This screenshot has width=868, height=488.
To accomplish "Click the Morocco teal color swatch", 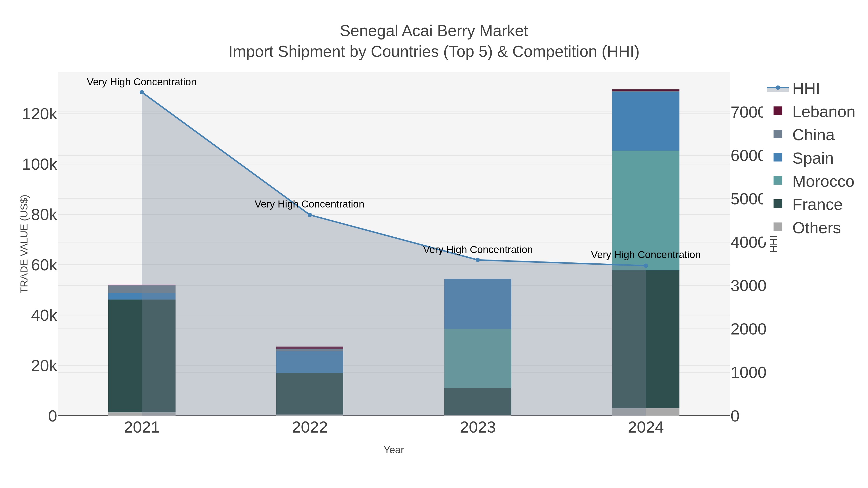I will 778,180.
